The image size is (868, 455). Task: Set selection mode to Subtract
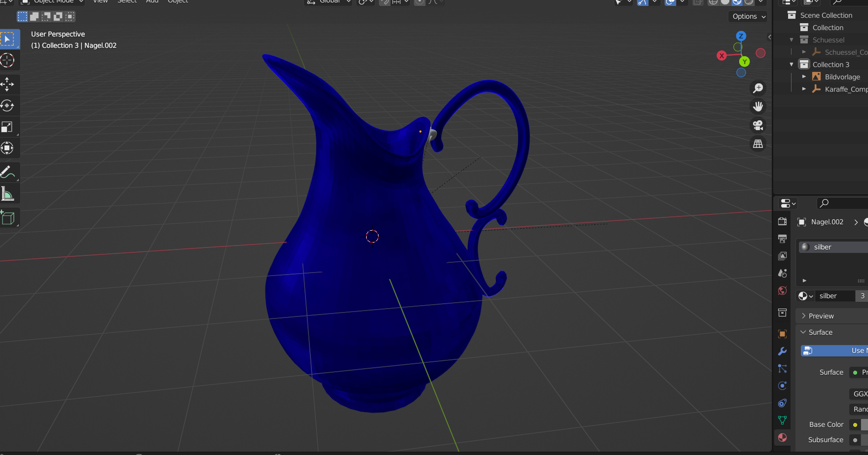pos(46,17)
